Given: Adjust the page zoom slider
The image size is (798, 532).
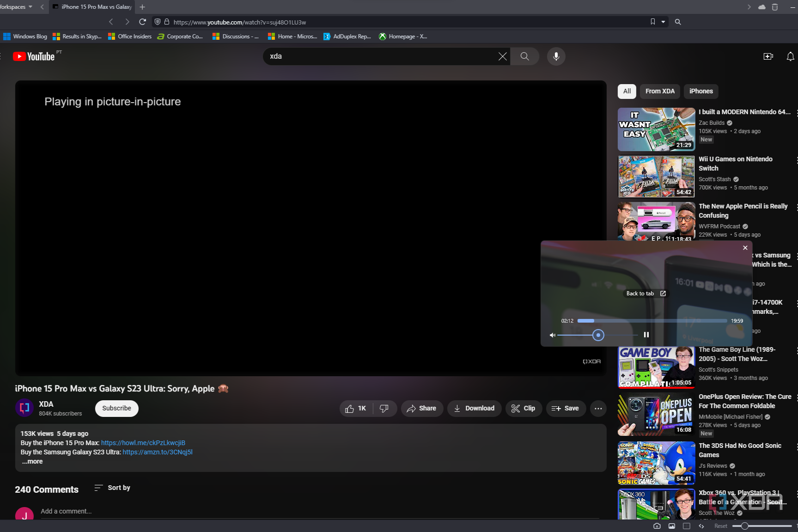Looking at the screenshot, I should click(762, 526).
